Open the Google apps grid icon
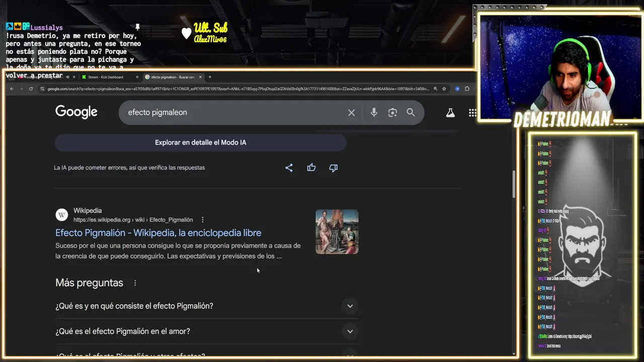Image resolution: width=644 pixels, height=362 pixels. (x=472, y=113)
